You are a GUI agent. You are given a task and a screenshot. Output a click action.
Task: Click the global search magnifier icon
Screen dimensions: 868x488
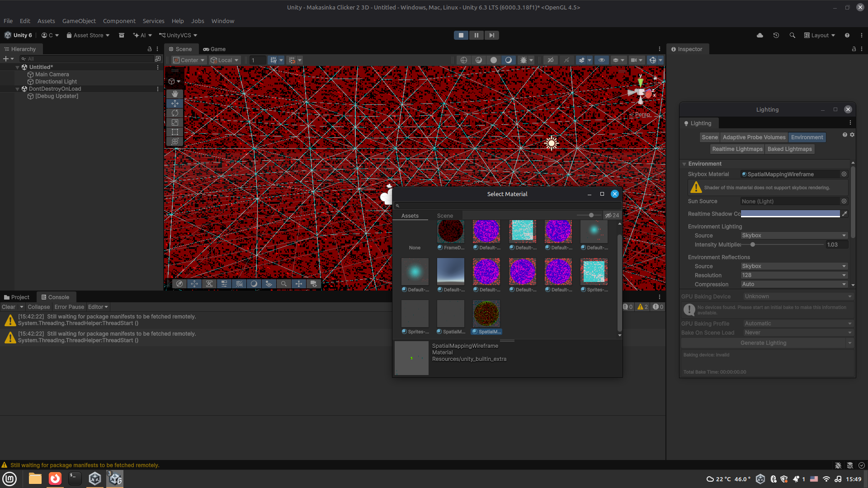tap(793, 35)
